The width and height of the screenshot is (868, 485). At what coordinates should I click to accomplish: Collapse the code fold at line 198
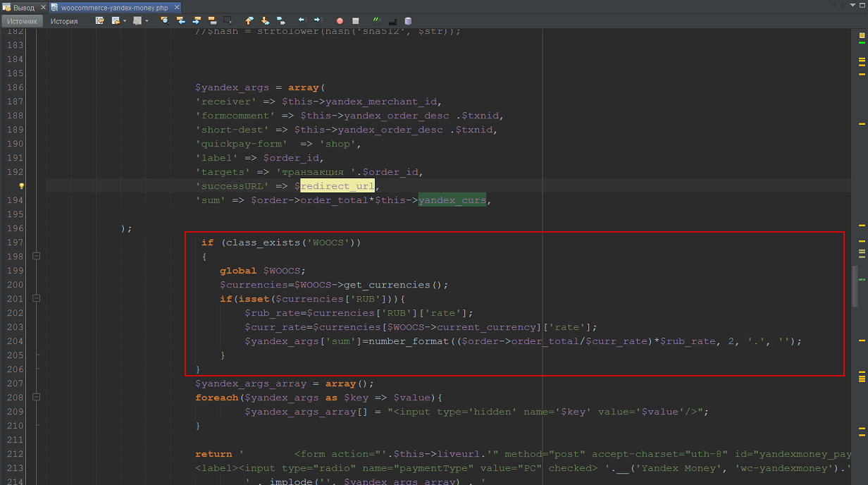(x=36, y=257)
